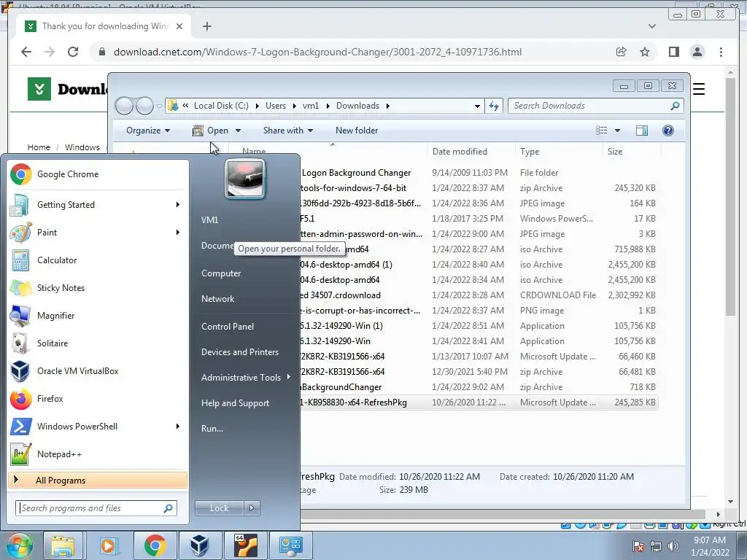Expand the Open button dropdown arrow
Image resolution: width=747 pixels, height=560 pixels.
click(x=238, y=131)
